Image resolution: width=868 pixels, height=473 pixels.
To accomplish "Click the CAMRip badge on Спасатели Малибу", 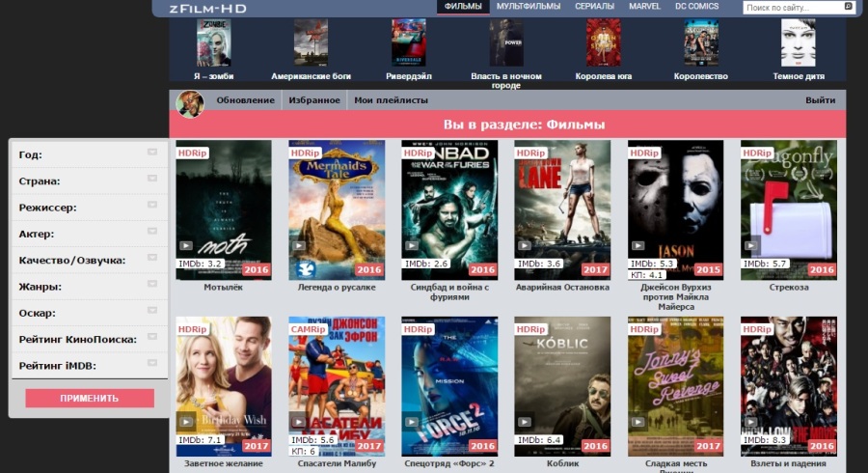I will (x=308, y=329).
